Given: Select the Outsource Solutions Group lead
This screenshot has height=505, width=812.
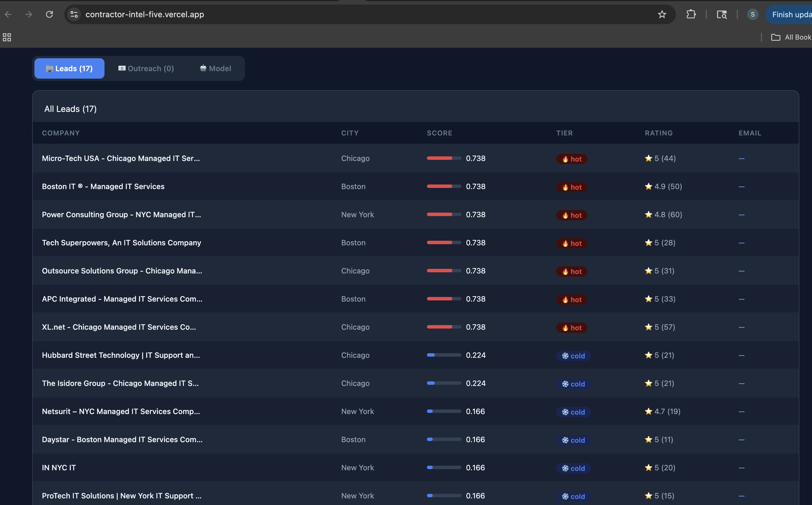Looking at the screenshot, I should click(x=122, y=271).
